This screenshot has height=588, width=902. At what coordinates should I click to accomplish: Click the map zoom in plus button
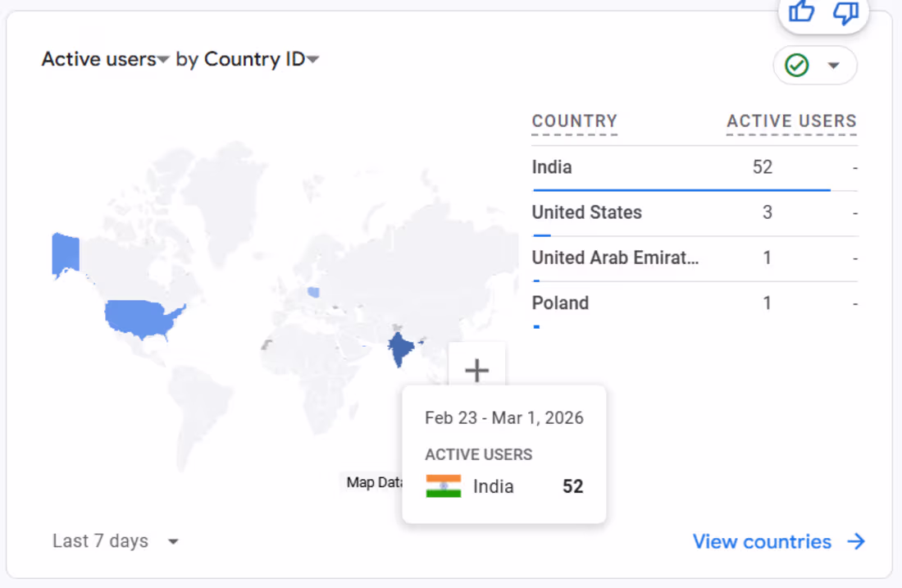point(476,370)
